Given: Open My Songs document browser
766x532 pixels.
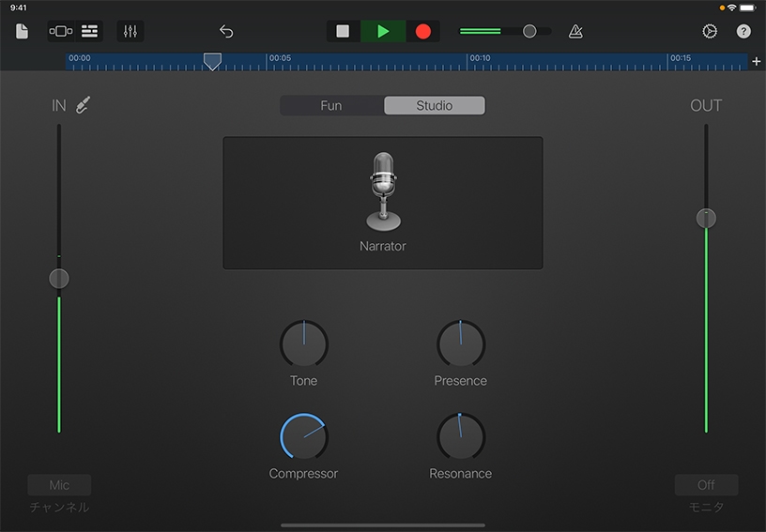Looking at the screenshot, I should click(x=22, y=31).
